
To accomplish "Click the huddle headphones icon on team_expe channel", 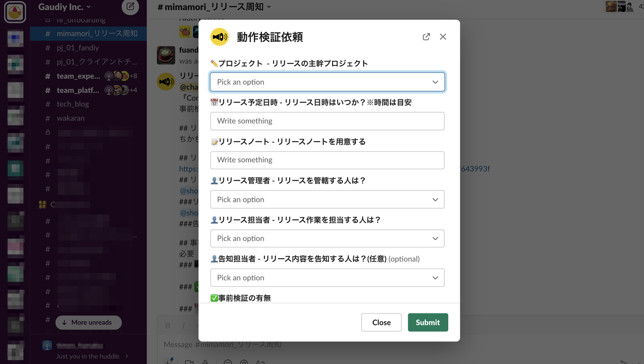I will [x=108, y=76].
